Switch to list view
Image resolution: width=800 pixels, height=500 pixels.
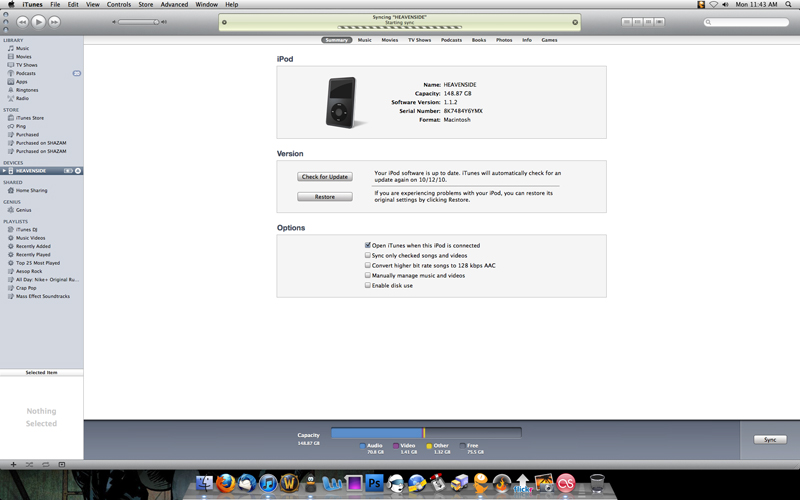click(627, 22)
